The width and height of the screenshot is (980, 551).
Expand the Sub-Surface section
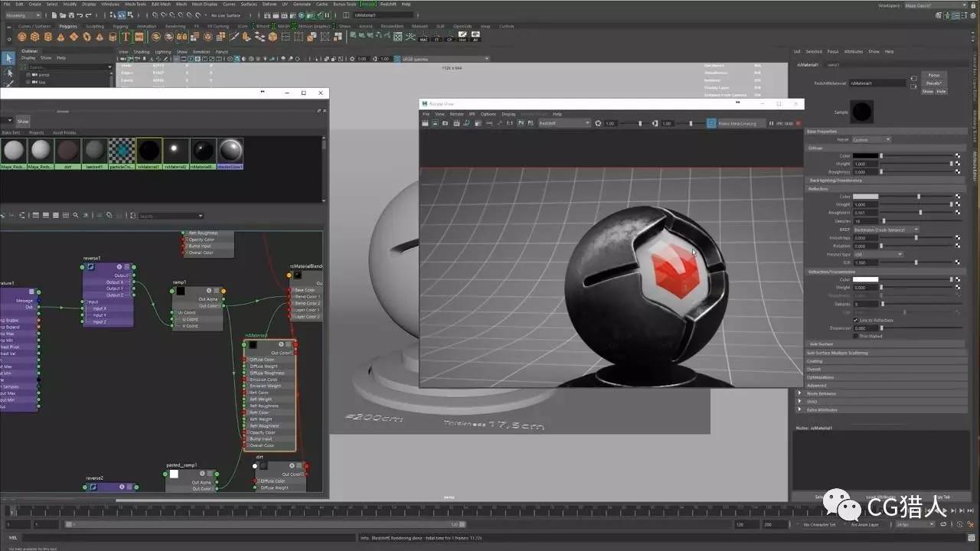tap(885, 344)
